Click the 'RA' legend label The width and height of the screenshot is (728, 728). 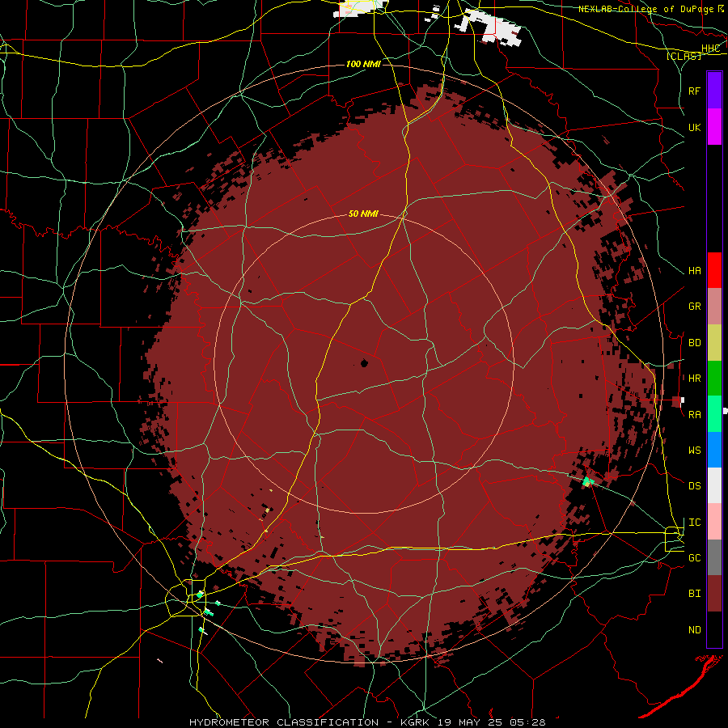(x=695, y=414)
